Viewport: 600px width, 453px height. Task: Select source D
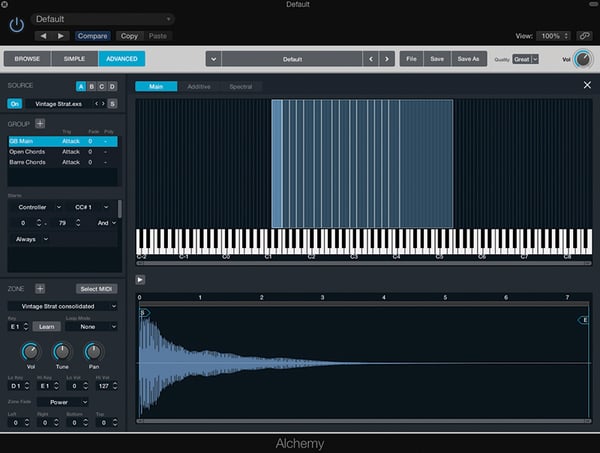[x=112, y=86]
